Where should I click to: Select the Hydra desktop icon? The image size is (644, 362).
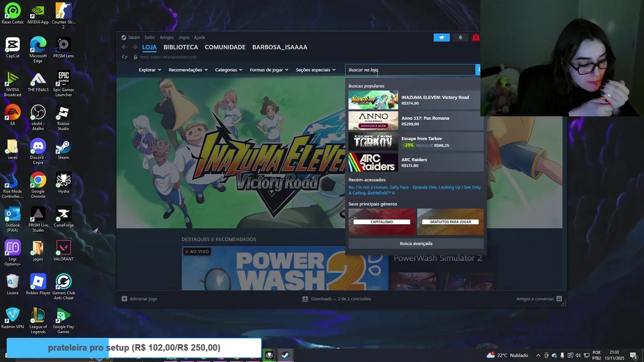[63, 183]
